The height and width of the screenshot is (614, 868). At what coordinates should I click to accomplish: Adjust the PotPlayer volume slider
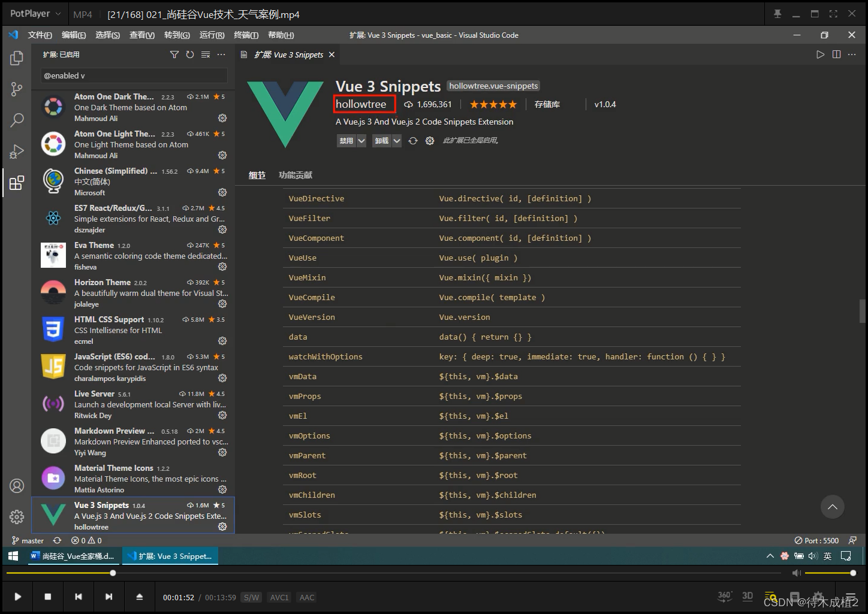point(830,573)
